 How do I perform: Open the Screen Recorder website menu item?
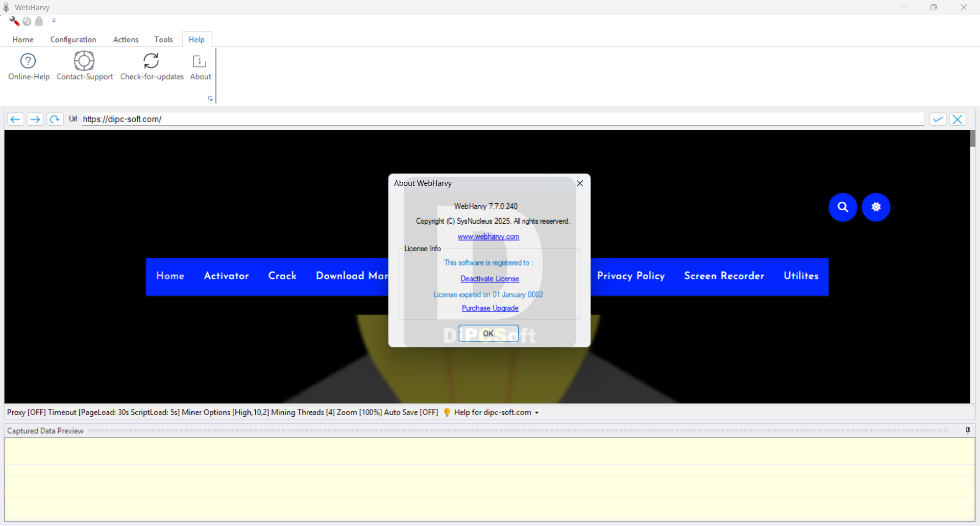tap(724, 276)
